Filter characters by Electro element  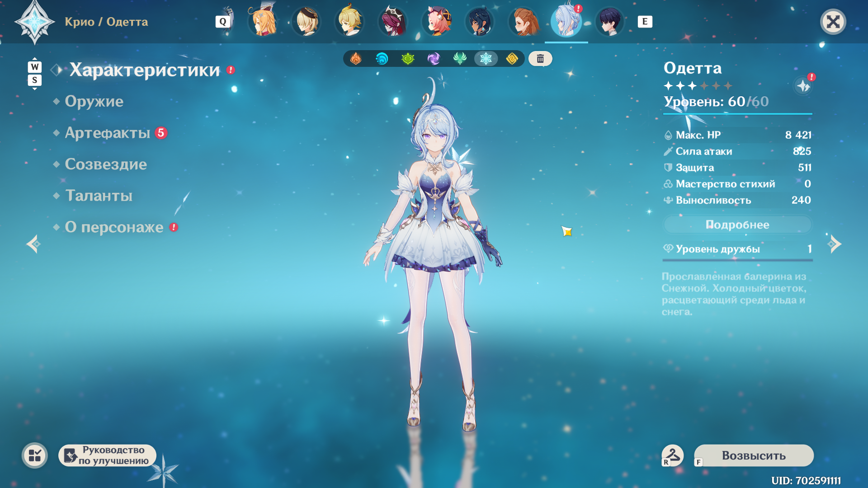(x=434, y=59)
